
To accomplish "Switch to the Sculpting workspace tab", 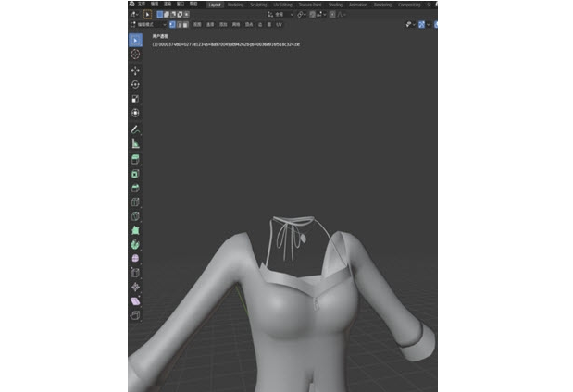I will pyautogui.click(x=259, y=5).
